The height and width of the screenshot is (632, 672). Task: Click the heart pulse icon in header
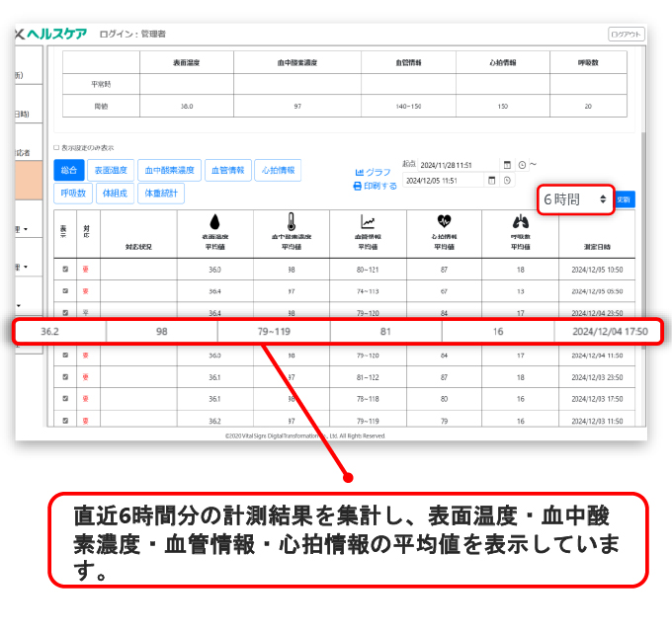[443, 221]
